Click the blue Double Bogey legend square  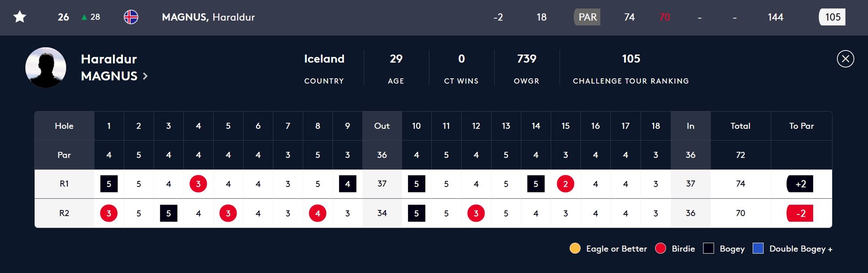click(x=758, y=248)
